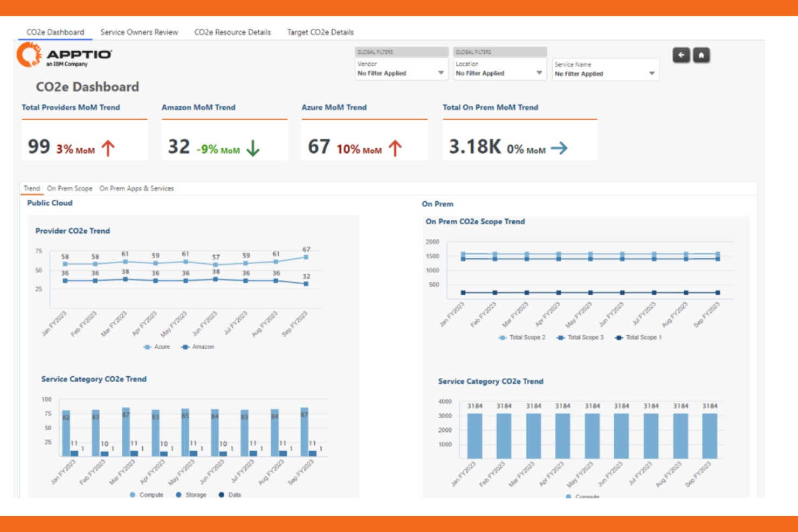Toggle Amazon legend in Provider CO2e Trend
The image size is (798, 532).
[198, 347]
